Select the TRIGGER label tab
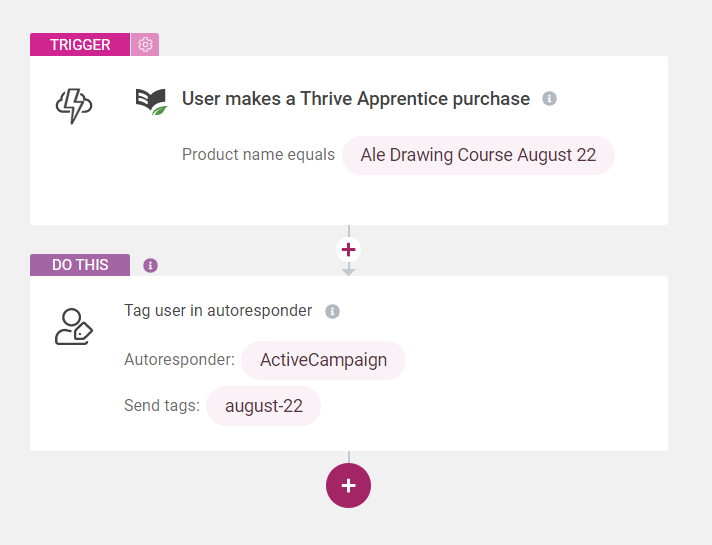Image resolution: width=712 pixels, height=545 pixels. click(80, 45)
